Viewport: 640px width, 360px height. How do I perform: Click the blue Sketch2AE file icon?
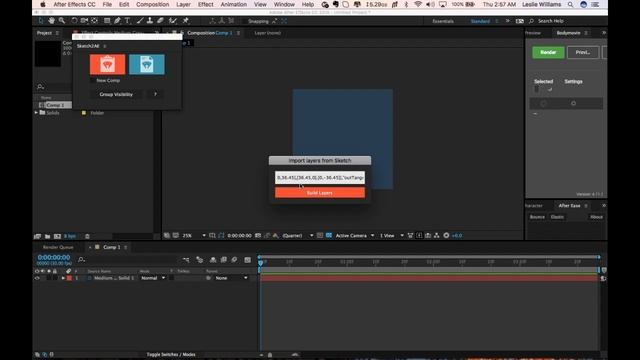(x=147, y=64)
